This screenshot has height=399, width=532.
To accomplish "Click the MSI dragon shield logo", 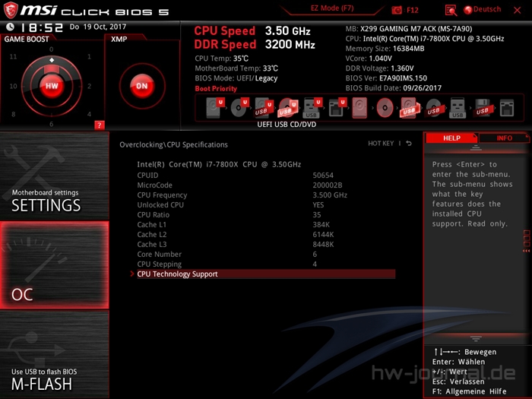I will [x=11, y=10].
